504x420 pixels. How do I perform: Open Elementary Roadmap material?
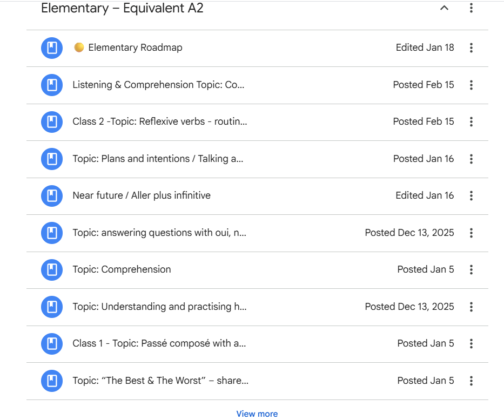(135, 48)
